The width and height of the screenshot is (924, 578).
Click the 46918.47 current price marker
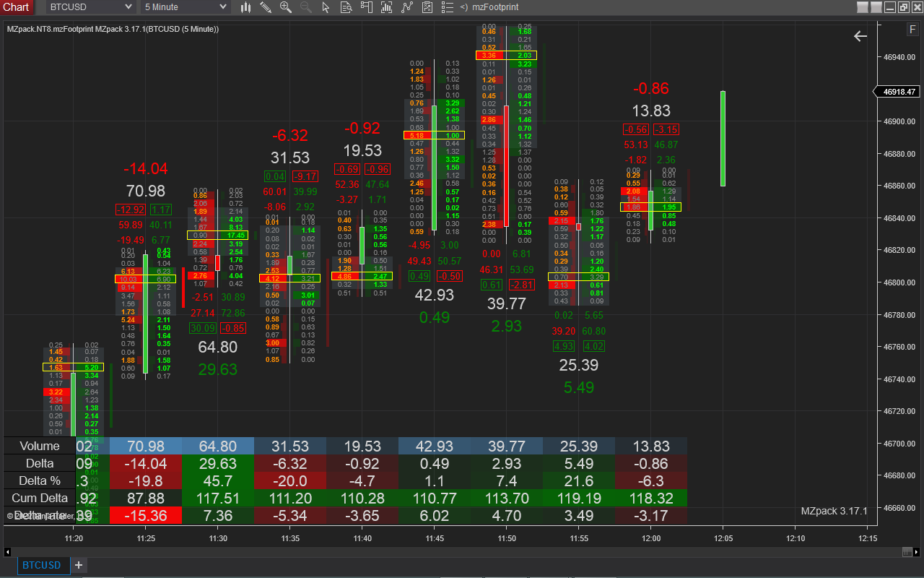pyautogui.click(x=898, y=92)
